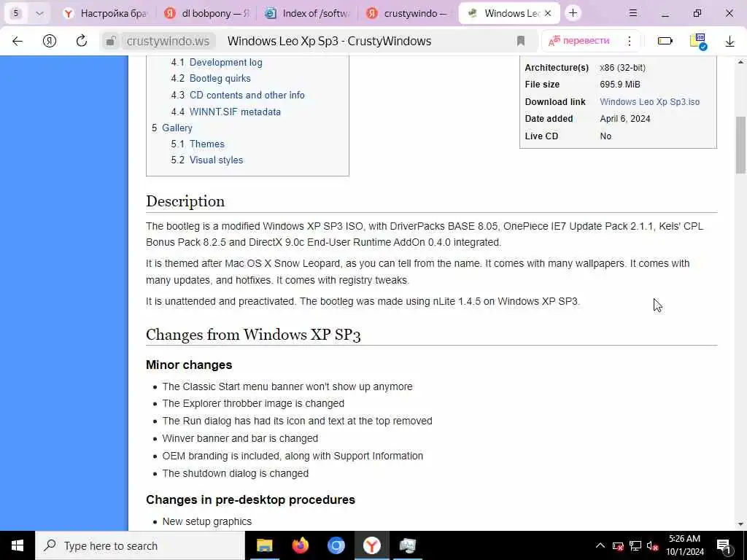Image resolution: width=747 pixels, height=560 pixels.
Task: Click Yandex Browser taskbar icon
Action: coord(371,545)
